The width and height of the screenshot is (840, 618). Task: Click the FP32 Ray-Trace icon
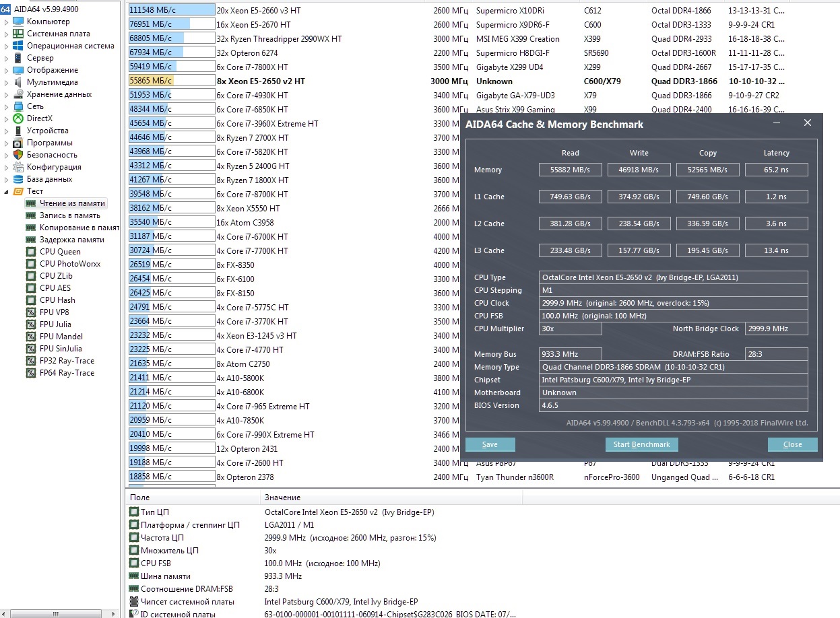[30, 361]
